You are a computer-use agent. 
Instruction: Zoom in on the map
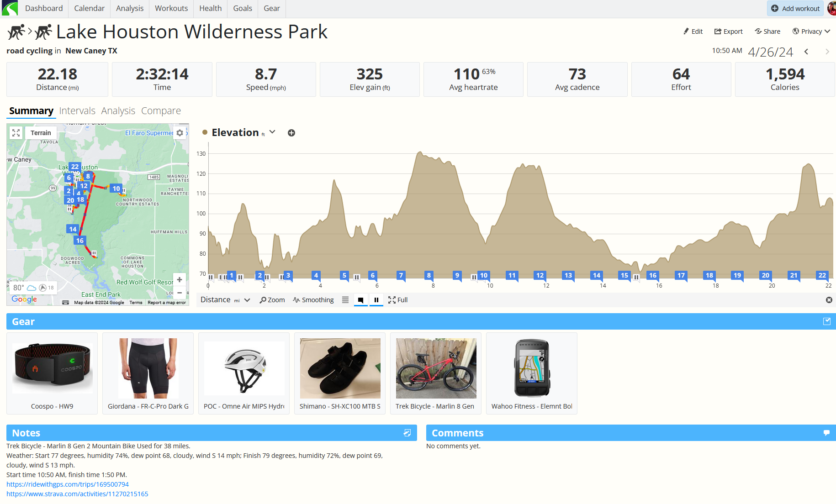[180, 279]
